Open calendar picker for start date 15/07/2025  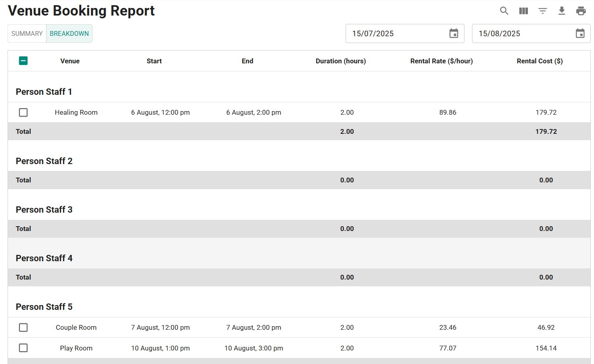[454, 33]
